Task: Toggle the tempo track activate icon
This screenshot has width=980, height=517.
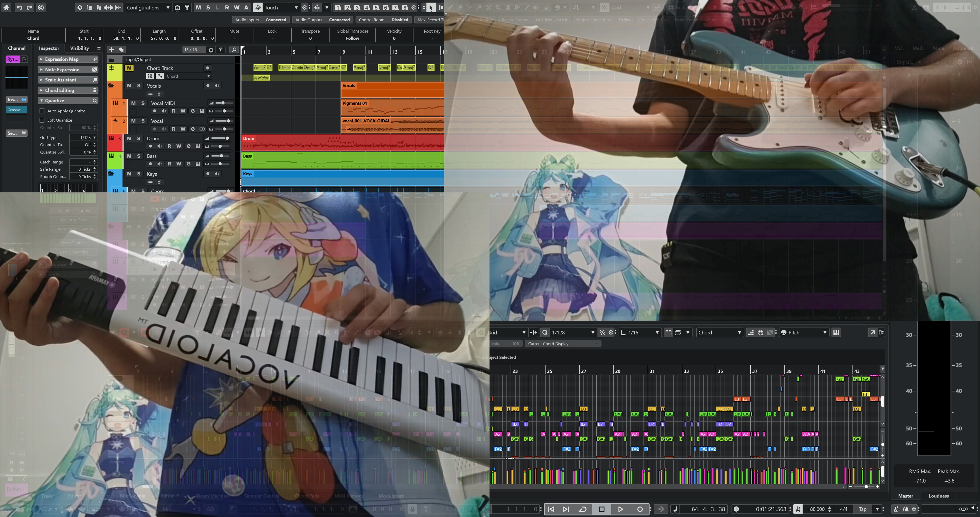Action: 798,509
